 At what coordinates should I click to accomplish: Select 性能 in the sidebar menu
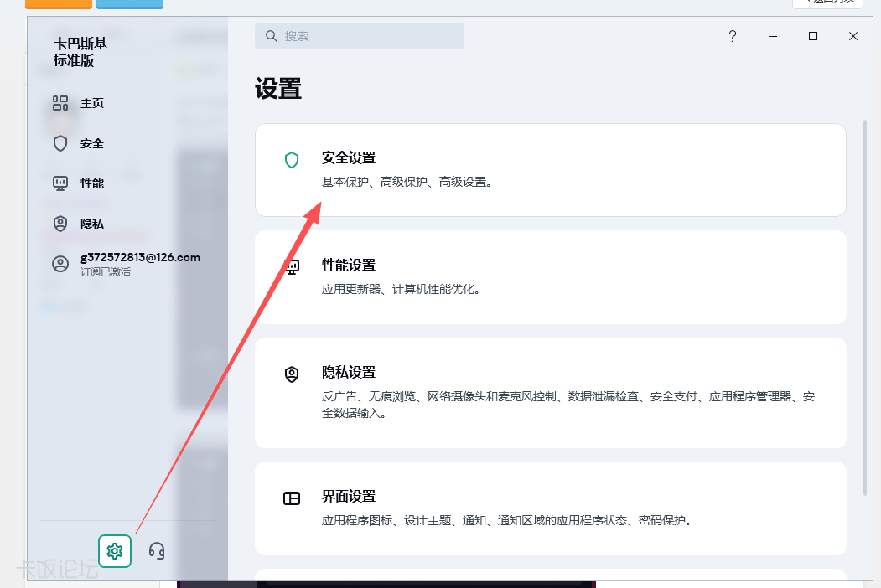[x=92, y=183]
